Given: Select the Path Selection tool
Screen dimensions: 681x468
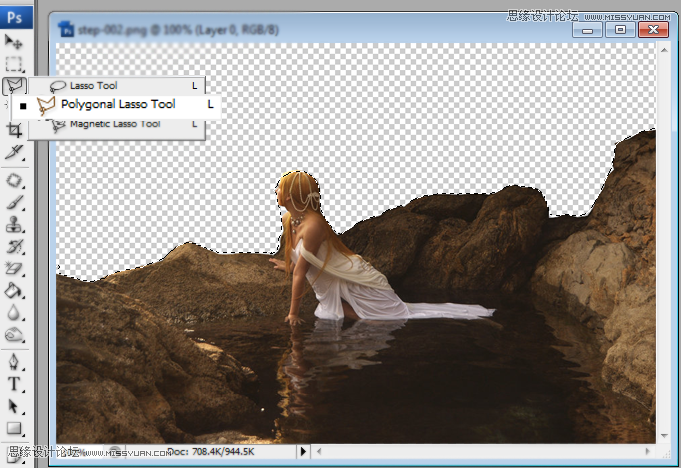Looking at the screenshot, I should pyautogui.click(x=13, y=406).
